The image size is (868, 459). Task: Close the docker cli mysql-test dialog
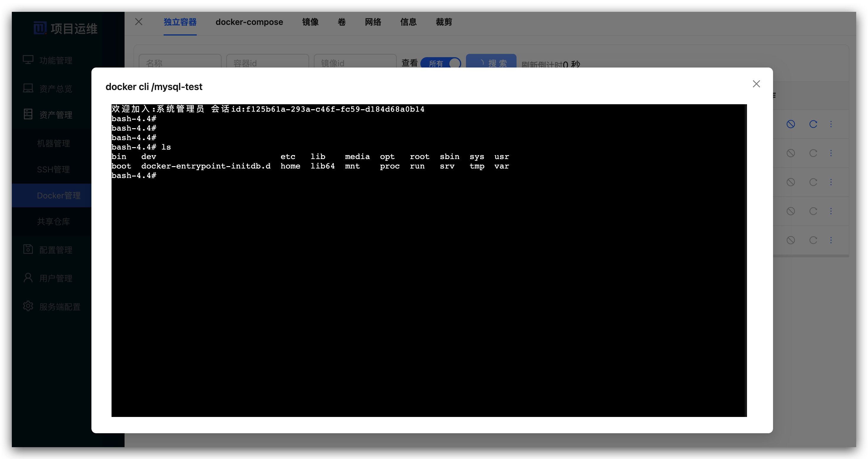pyautogui.click(x=756, y=84)
